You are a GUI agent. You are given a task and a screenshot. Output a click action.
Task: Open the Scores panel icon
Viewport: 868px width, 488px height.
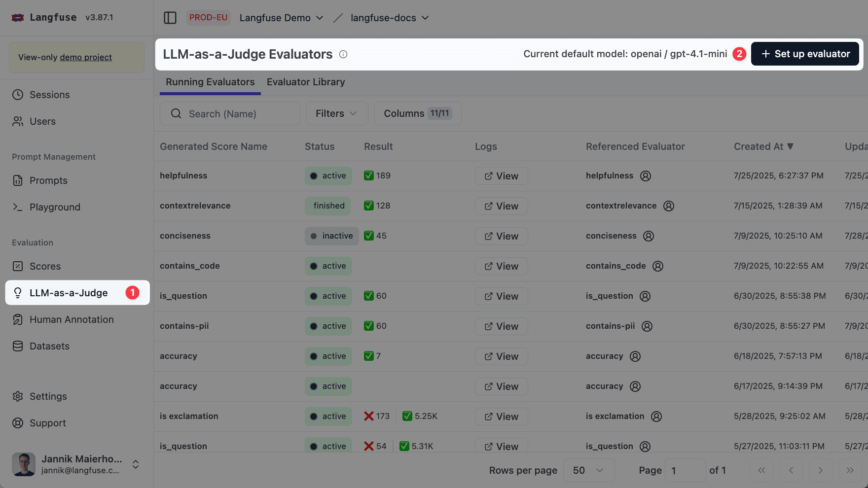point(18,266)
